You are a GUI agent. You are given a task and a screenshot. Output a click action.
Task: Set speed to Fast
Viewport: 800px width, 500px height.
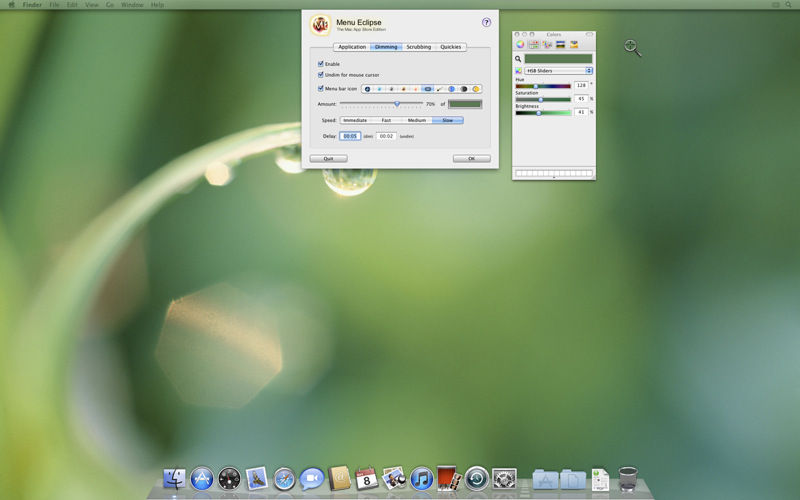click(x=386, y=120)
